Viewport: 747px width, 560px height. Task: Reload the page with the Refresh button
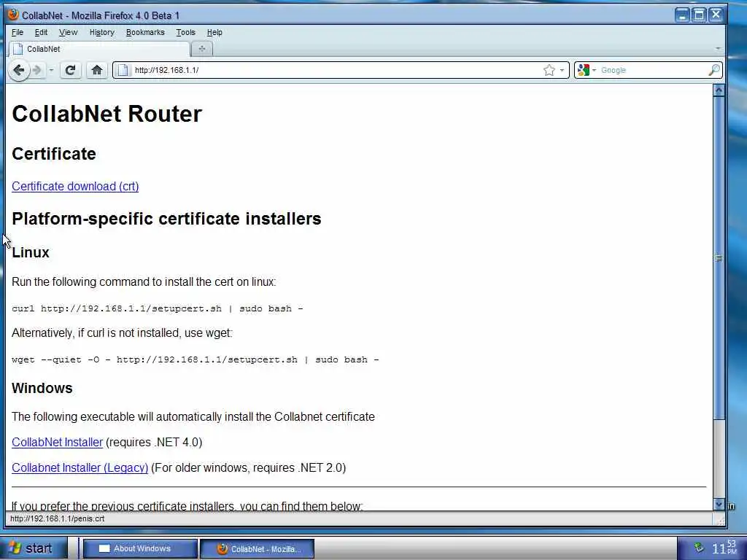[70, 71]
